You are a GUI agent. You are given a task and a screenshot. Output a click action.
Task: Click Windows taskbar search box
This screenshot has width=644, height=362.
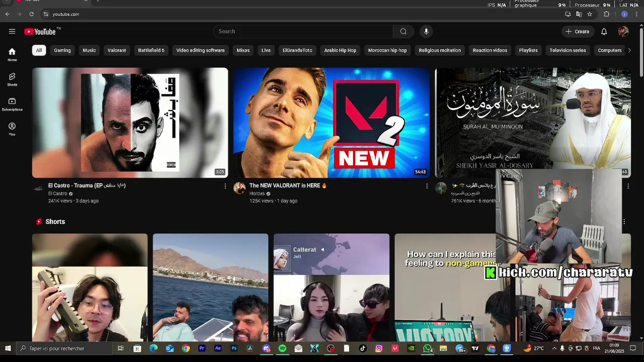coord(64,348)
